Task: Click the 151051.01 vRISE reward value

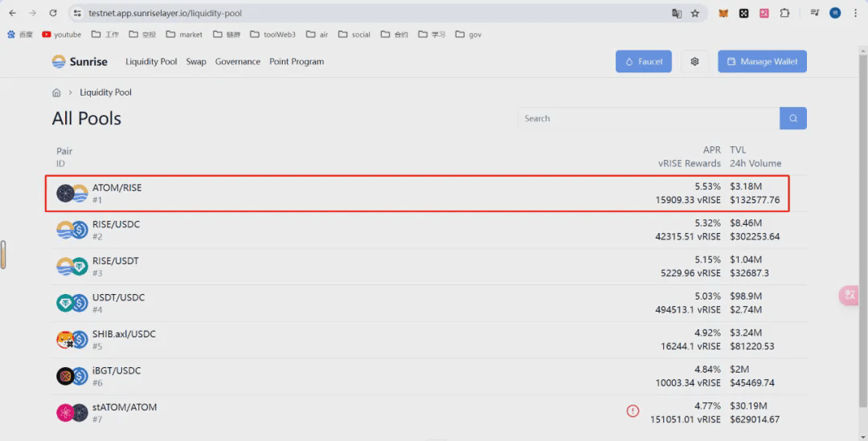Action: point(686,419)
